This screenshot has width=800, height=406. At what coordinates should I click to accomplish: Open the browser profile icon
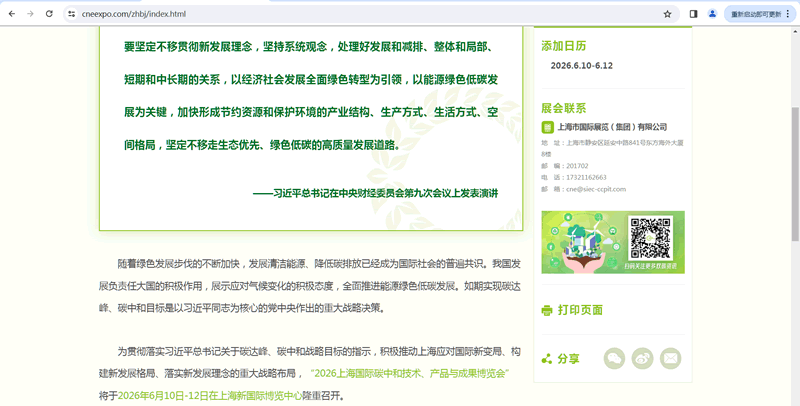point(712,14)
